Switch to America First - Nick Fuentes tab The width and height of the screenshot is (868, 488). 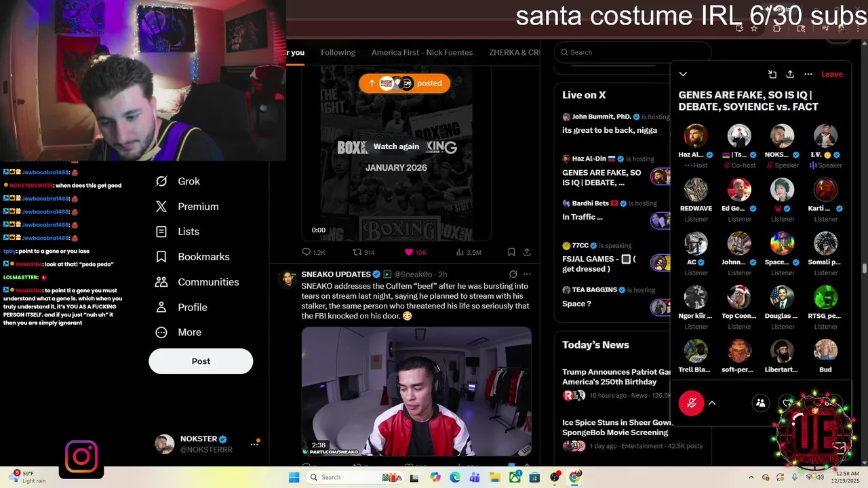coord(422,52)
